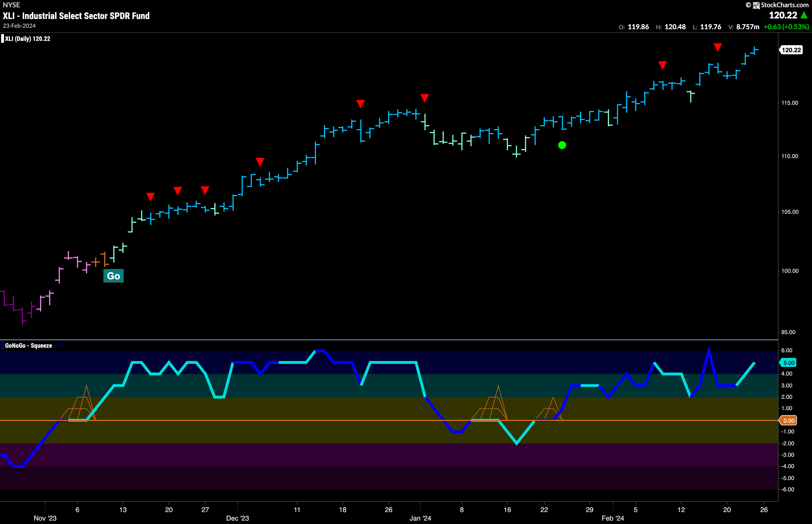This screenshot has height=524, width=812.
Task: Click the green 'Go' label on chart
Action: click(x=113, y=276)
